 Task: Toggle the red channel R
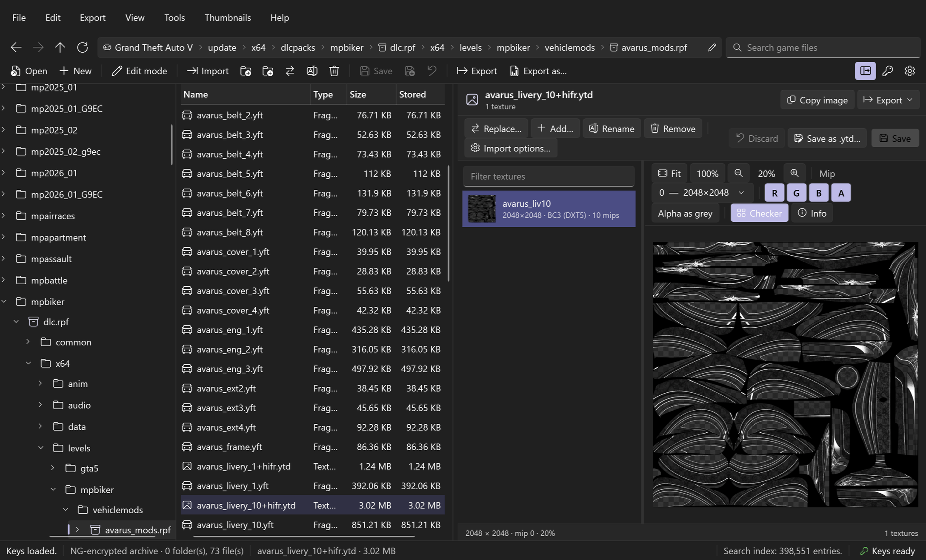[775, 193]
